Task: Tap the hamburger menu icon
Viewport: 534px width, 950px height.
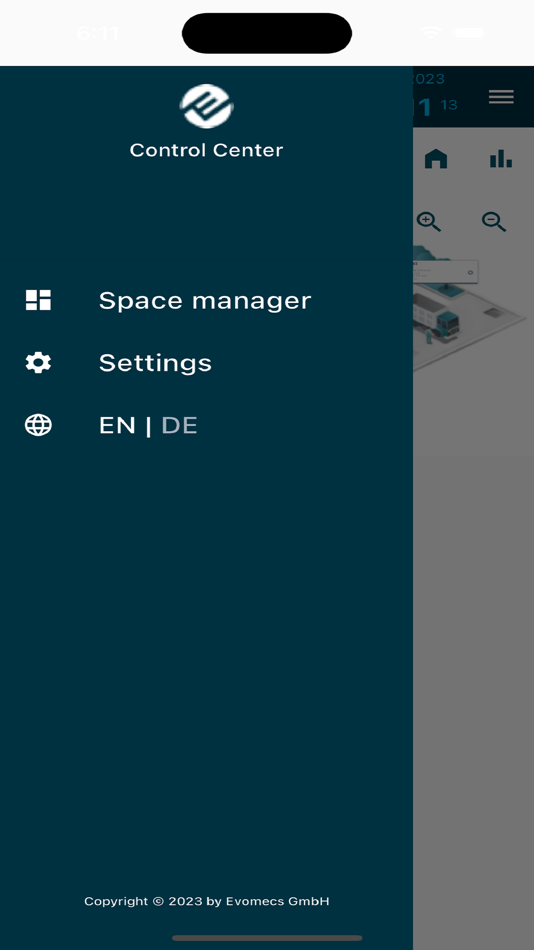Action: (501, 97)
